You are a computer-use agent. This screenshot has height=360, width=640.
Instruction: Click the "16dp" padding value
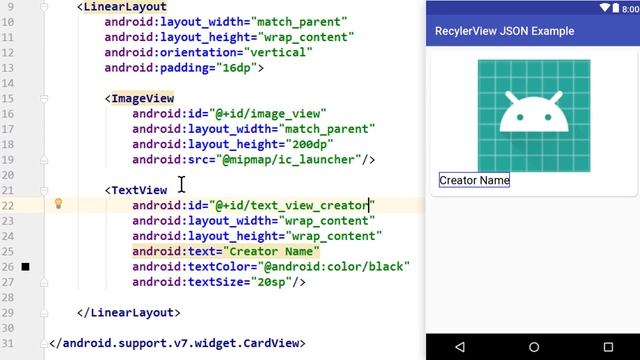(236, 68)
